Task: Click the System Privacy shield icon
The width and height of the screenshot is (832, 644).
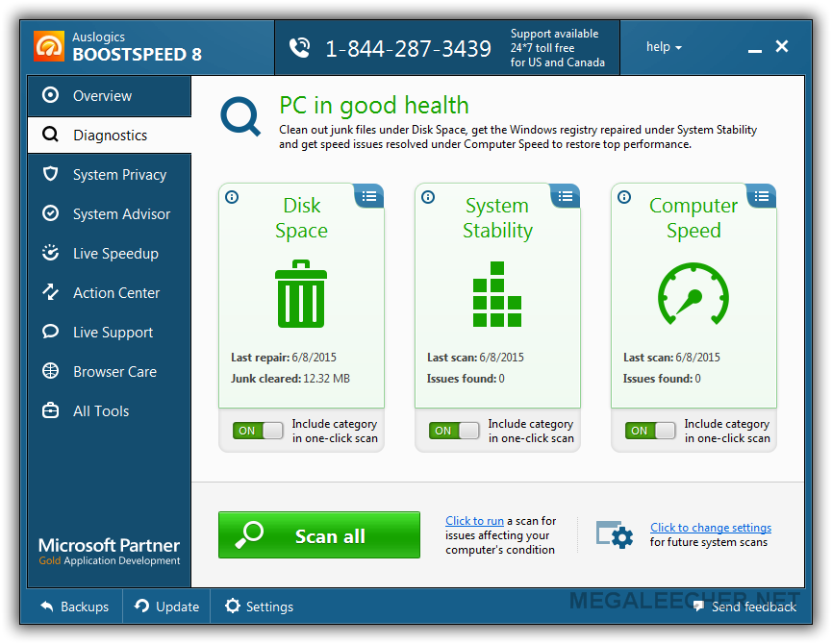Action: 50,174
